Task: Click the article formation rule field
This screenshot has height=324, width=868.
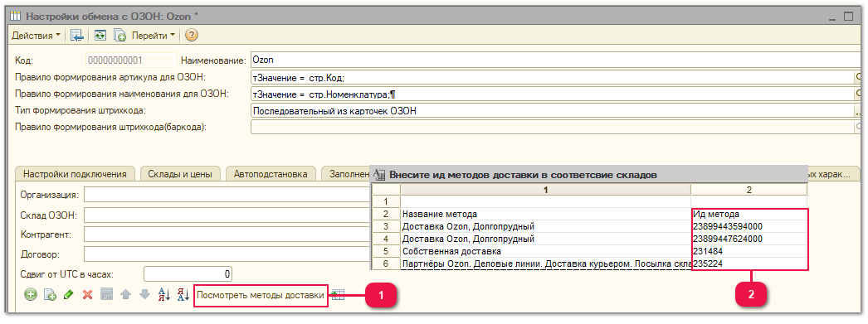Action: click(552, 77)
